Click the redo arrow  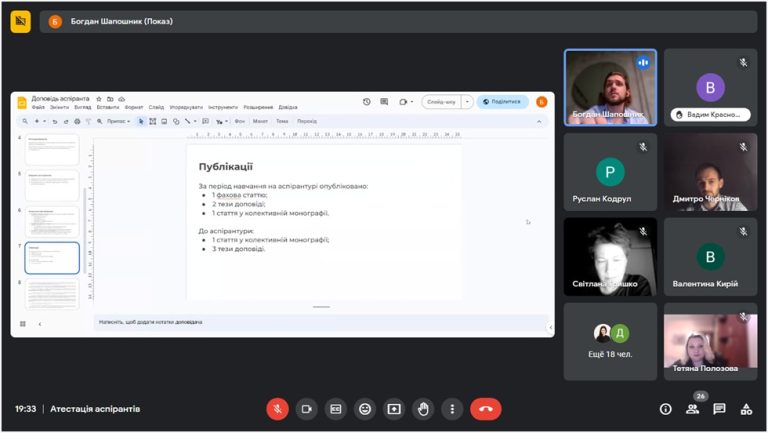(66, 121)
